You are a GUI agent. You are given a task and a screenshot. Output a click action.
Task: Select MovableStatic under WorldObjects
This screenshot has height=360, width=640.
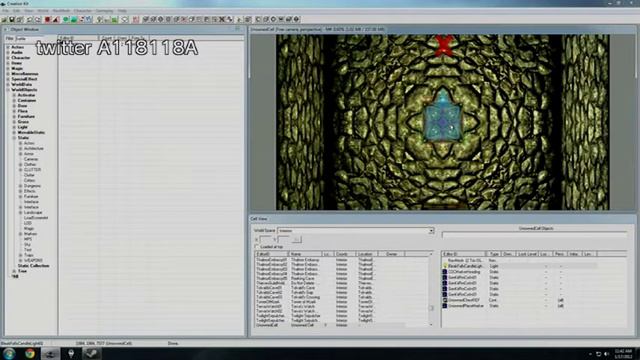click(31, 132)
